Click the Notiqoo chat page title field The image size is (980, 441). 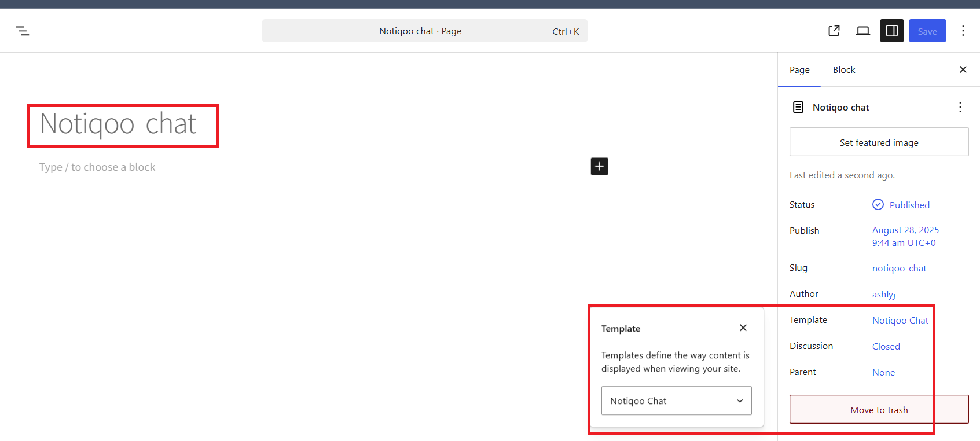click(119, 124)
